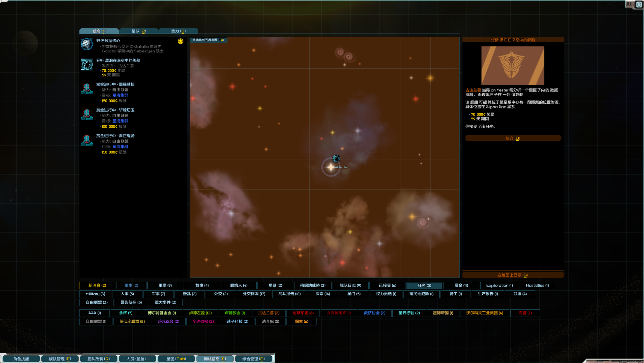Click the 星海集群 target link in first bounty
The image size is (644, 363).
click(120, 95)
